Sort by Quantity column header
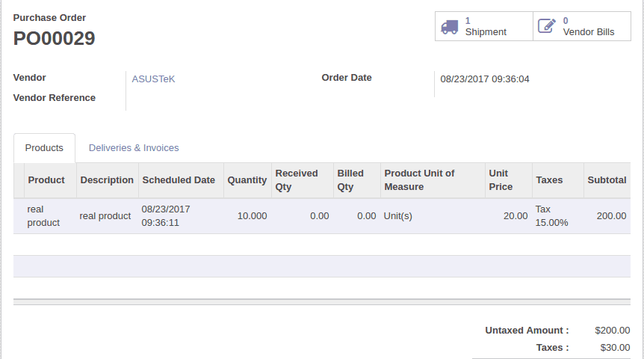 pos(247,180)
